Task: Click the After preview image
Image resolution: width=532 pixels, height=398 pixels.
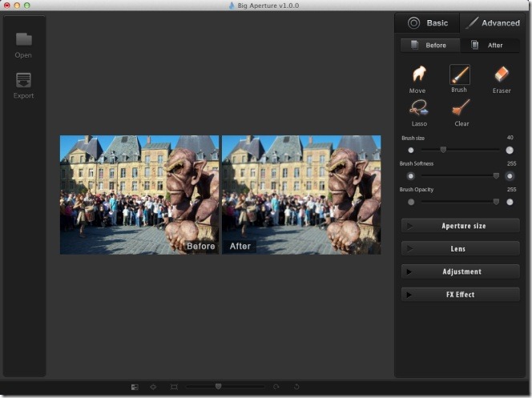Action: coord(301,195)
